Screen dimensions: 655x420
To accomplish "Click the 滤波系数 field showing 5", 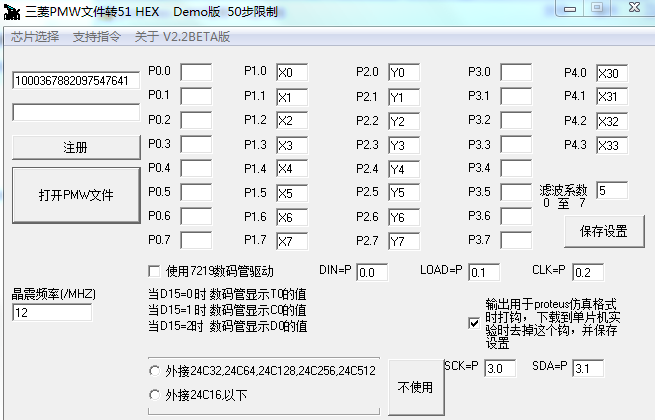I will point(612,191).
